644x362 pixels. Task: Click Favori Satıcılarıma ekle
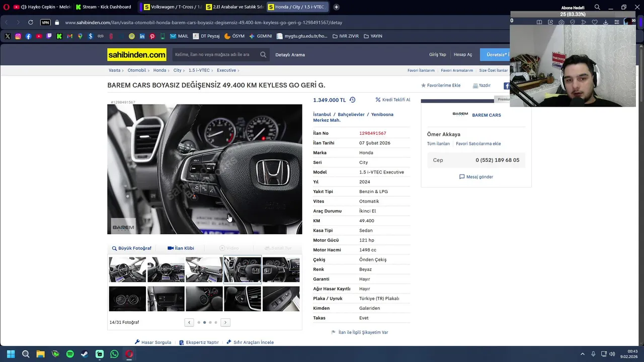point(478,144)
